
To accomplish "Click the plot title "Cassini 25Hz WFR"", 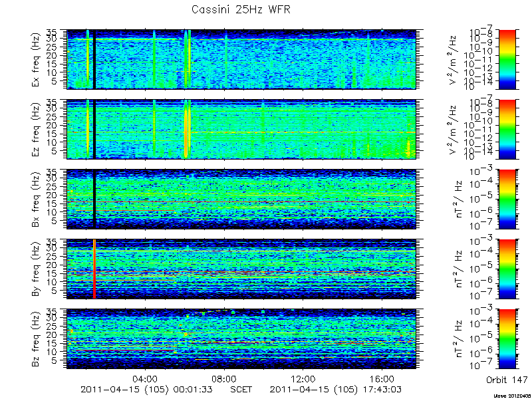I will [x=241, y=9].
